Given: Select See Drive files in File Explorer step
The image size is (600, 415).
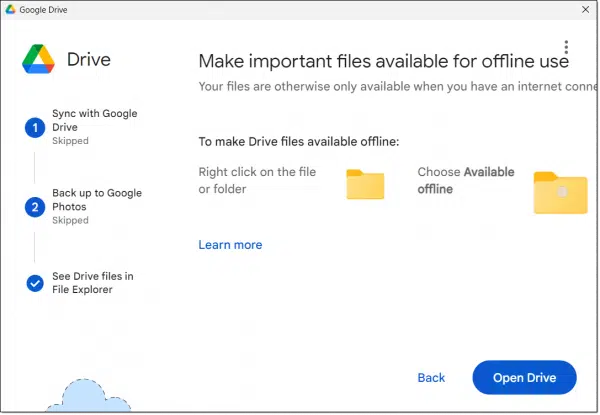Looking at the screenshot, I should (x=92, y=283).
